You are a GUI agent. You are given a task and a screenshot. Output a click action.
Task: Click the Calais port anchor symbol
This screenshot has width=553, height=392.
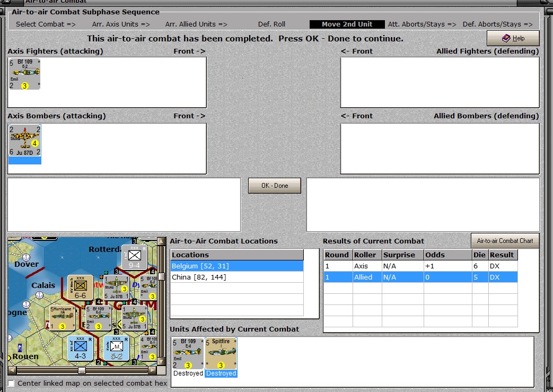39,295
